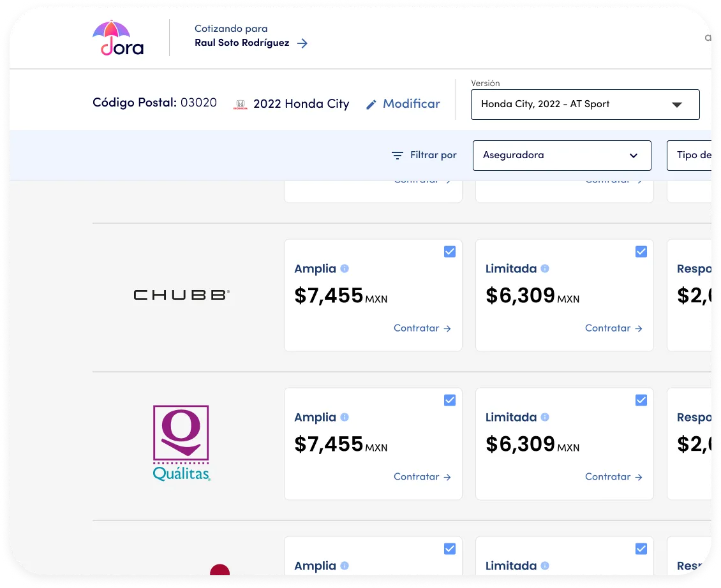
Task: Uncheck the Quálitas Limitada checkbox
Action: tap(641, 400)
